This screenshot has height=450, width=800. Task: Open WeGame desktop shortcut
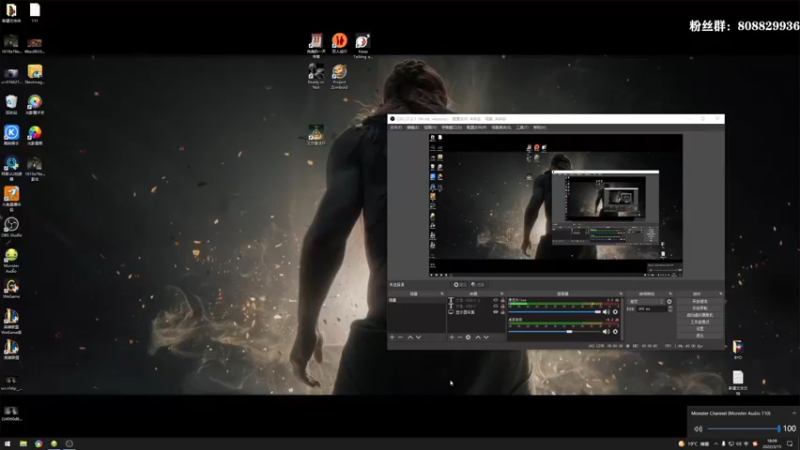[11, 289]
